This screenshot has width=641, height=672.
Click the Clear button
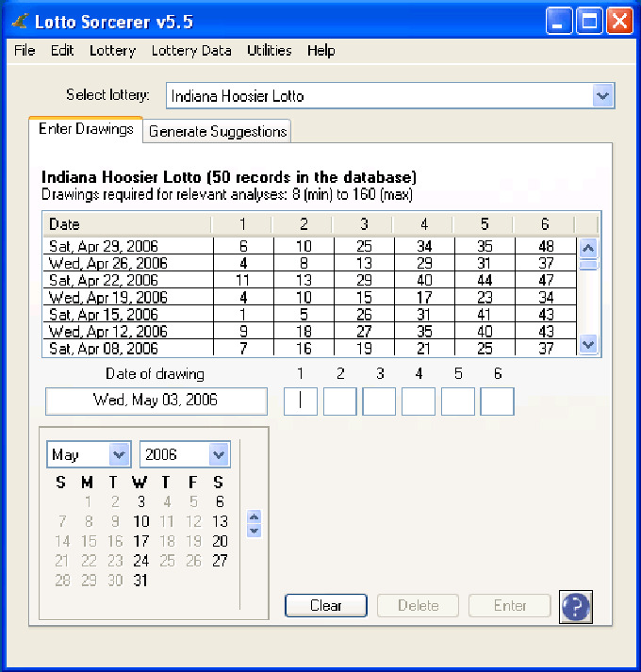pyautogui.click(x=326, y=606)
